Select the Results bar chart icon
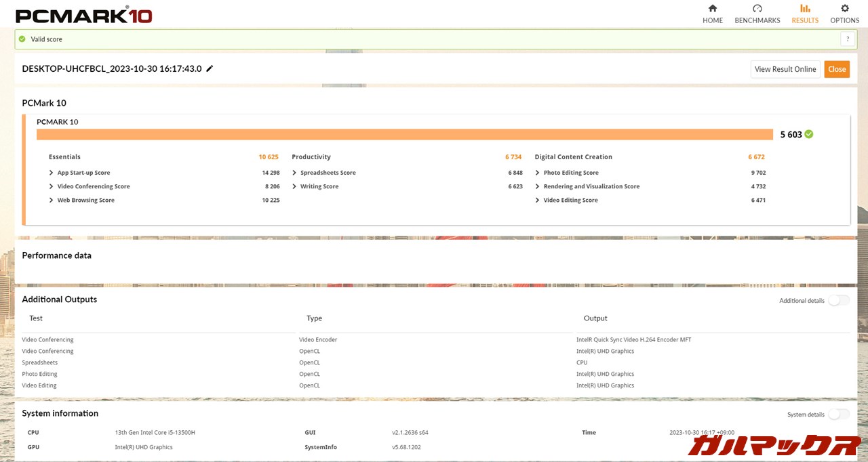Screen dimensions: 868x462 [805, 9]
